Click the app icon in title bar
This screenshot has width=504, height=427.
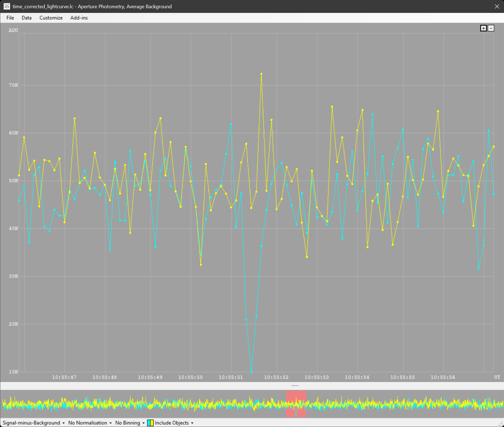pos(7,6)
